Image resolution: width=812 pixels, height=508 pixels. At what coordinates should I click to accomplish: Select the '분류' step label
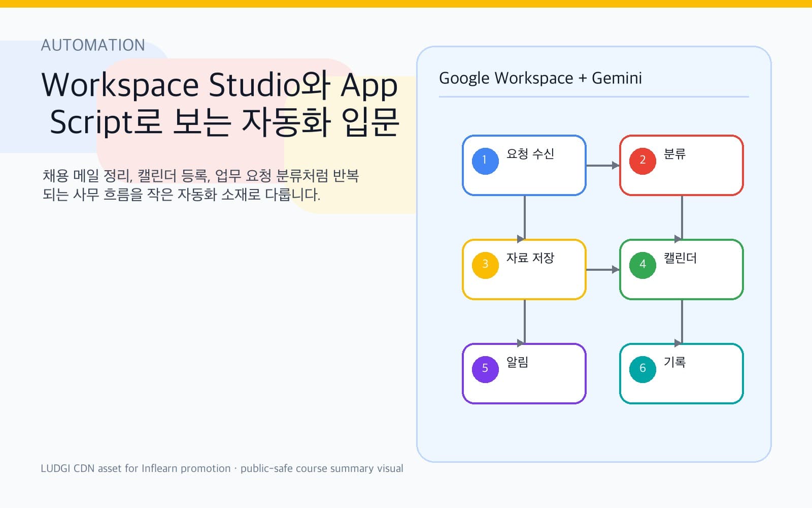[x=674, y=154]
